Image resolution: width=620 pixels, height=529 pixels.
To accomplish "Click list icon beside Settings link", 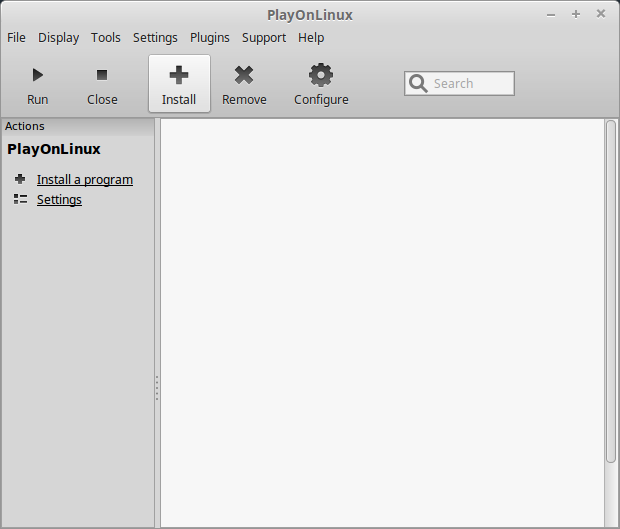I will coord(20,199).
